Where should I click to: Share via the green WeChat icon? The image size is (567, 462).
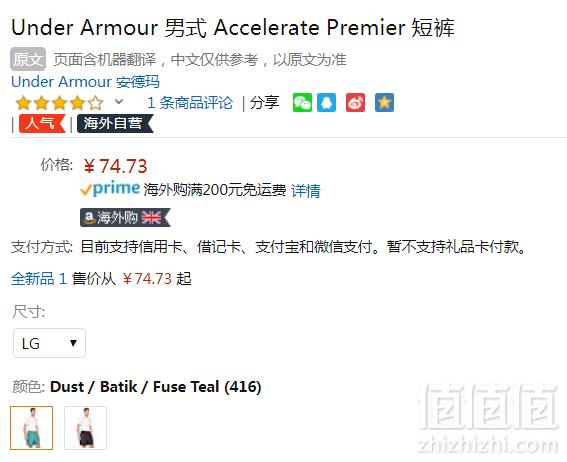point(302,103)
